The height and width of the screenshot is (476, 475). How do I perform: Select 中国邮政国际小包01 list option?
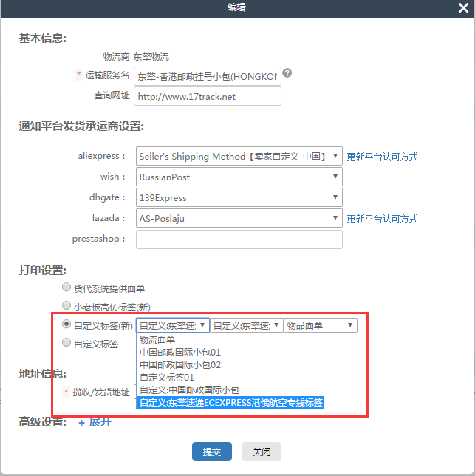[x=180, y=353]
